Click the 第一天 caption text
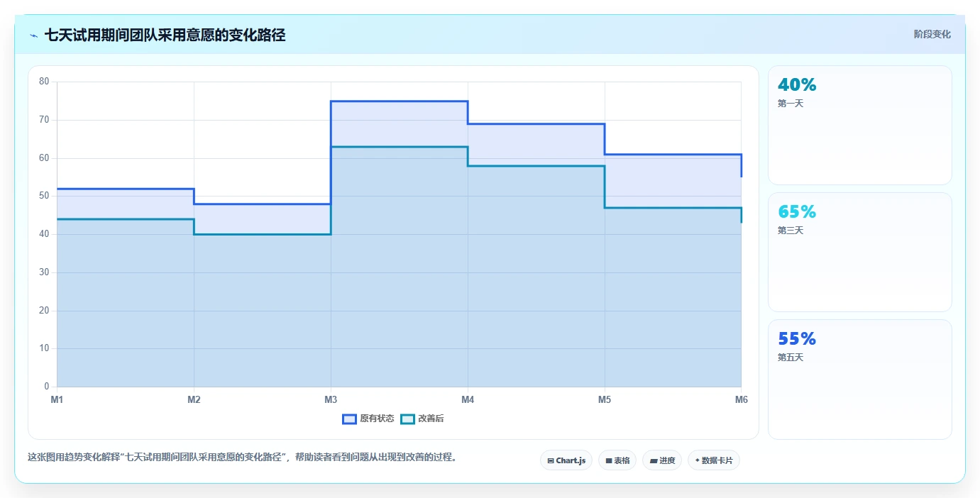This screenshot has width=980, height=498. click(x=791, y=104)
